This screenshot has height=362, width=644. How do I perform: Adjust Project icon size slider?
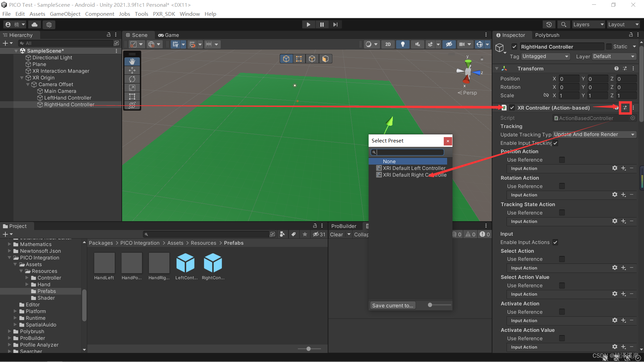309,349
